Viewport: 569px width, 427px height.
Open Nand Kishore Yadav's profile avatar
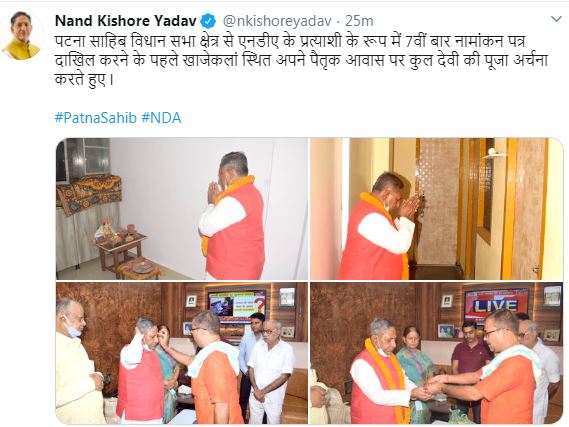click(x=22, y=35)
